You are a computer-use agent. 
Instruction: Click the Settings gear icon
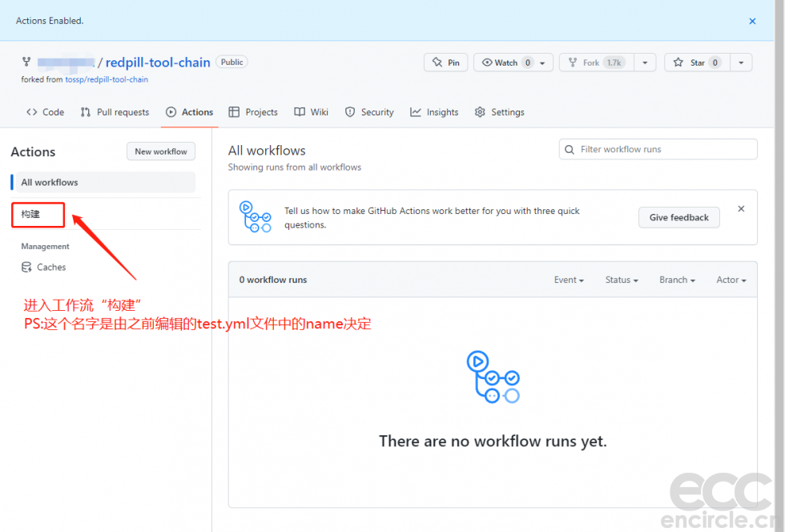[x=480, y=112]
